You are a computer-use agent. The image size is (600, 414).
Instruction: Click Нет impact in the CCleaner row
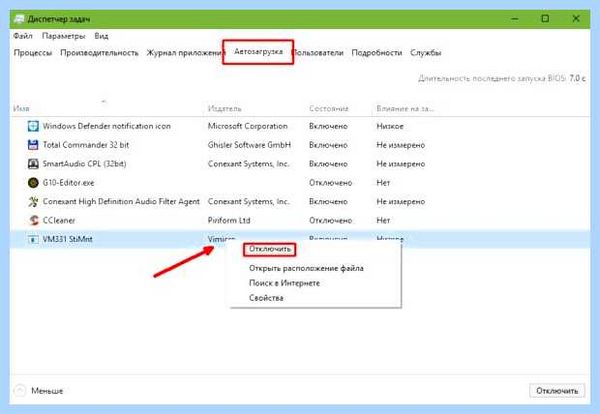383,220
